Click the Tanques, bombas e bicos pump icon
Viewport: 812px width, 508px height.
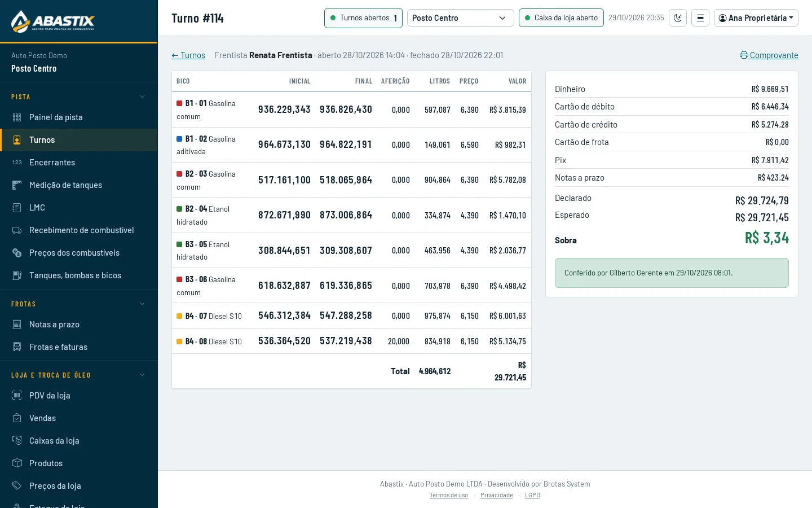pyautogui.click(x=17, y=275)
